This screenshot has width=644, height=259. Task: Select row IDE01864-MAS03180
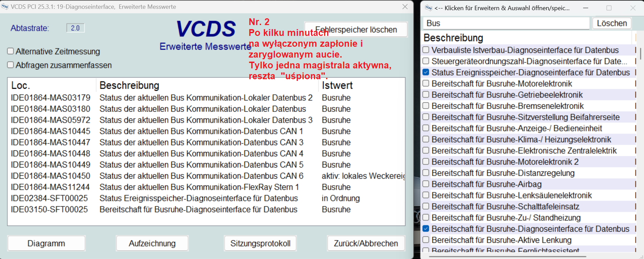tap(206, 109)
